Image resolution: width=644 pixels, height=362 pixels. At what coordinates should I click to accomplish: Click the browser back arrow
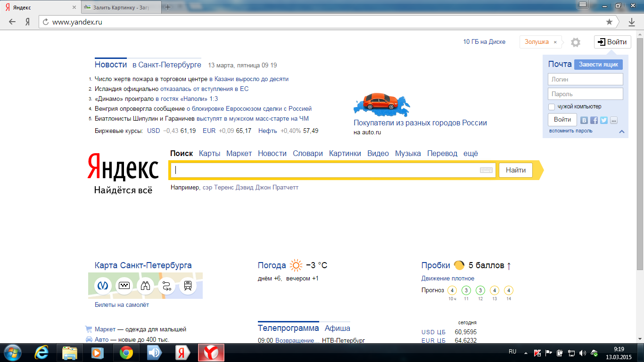click(12, 22)
